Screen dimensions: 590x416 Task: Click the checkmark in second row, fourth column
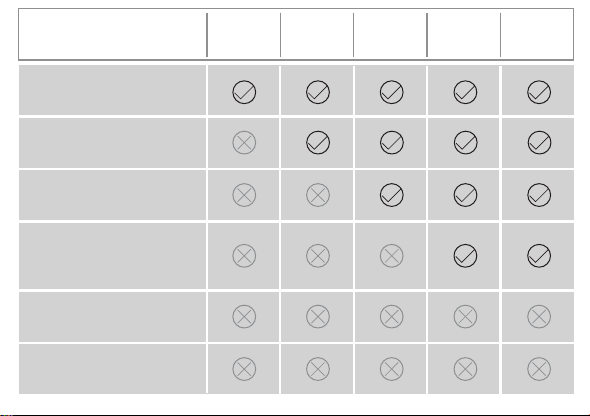click(x=465, y=143)
